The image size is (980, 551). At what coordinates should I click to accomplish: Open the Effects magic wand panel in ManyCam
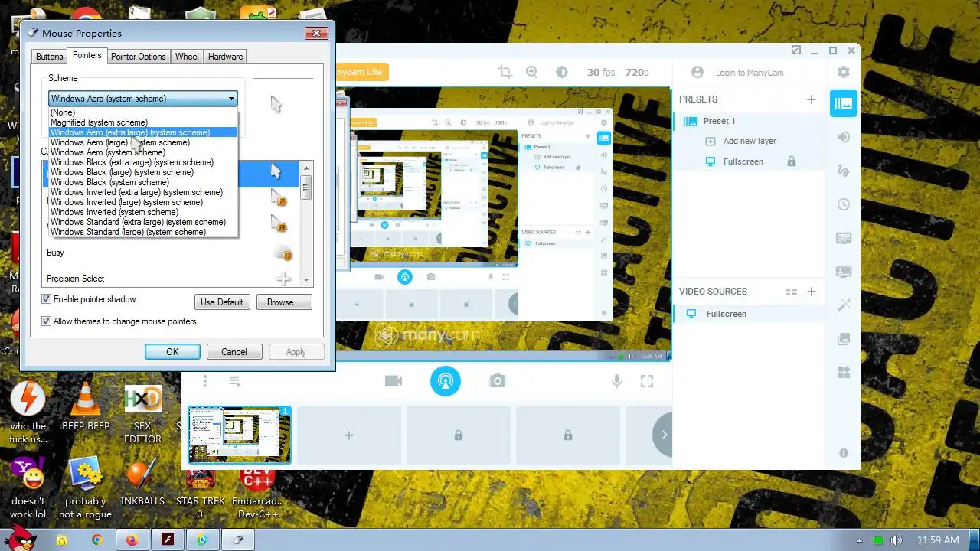click(x=844, y=305)
